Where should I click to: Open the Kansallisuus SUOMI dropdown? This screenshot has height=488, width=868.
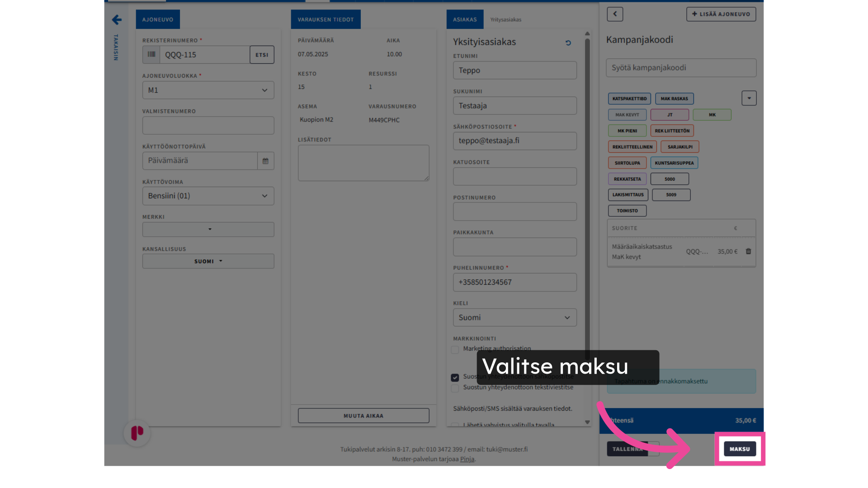[x=208, y=261]
